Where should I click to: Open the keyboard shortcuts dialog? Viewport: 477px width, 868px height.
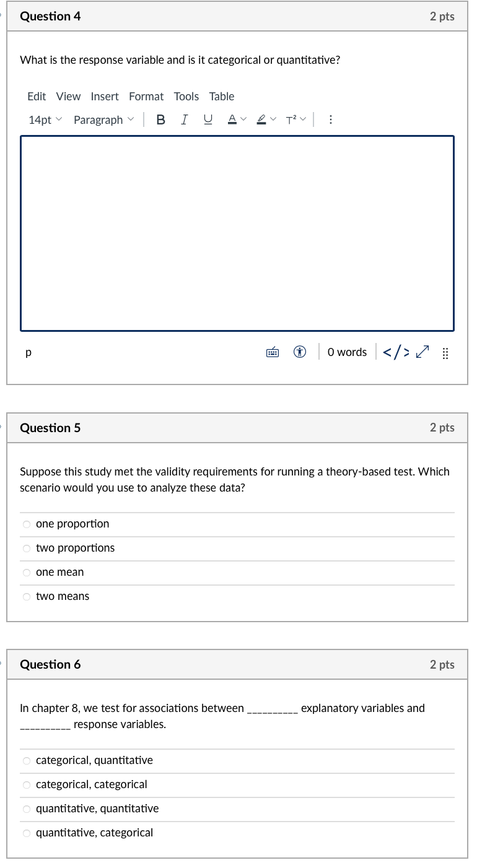[272, 352]
